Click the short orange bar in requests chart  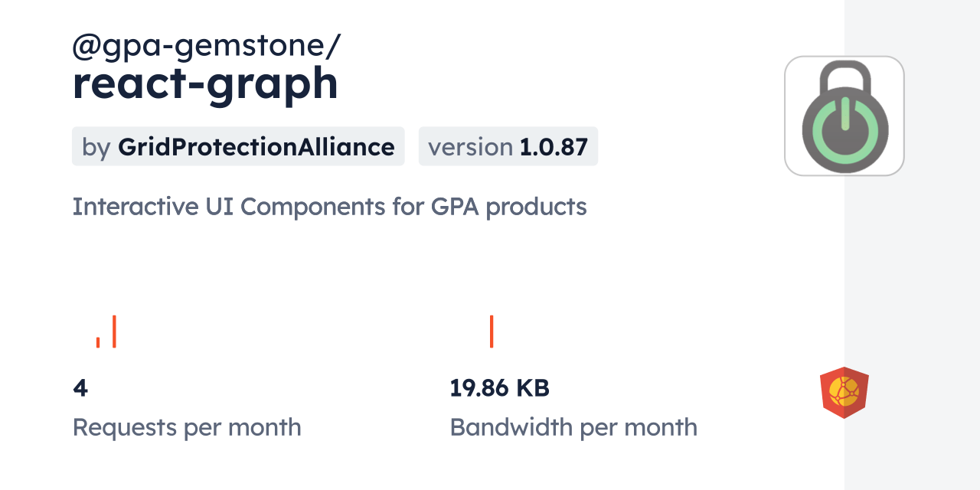pos(98,342)
